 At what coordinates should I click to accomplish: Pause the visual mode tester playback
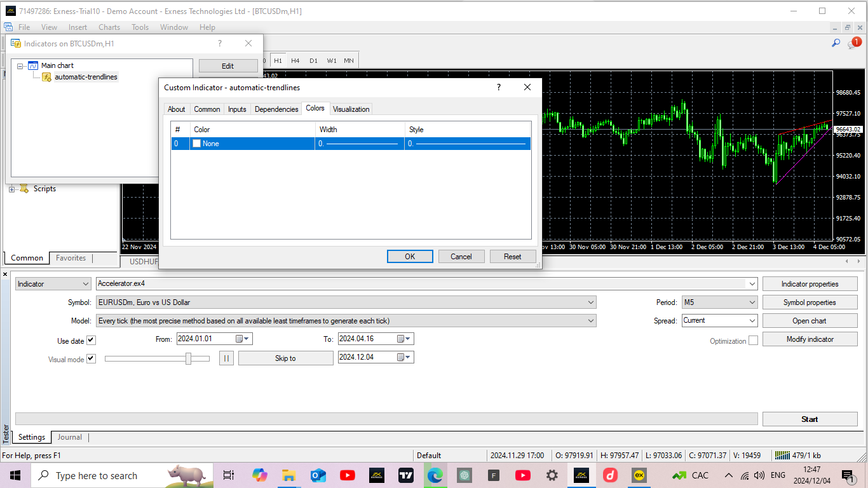(226, 358)
